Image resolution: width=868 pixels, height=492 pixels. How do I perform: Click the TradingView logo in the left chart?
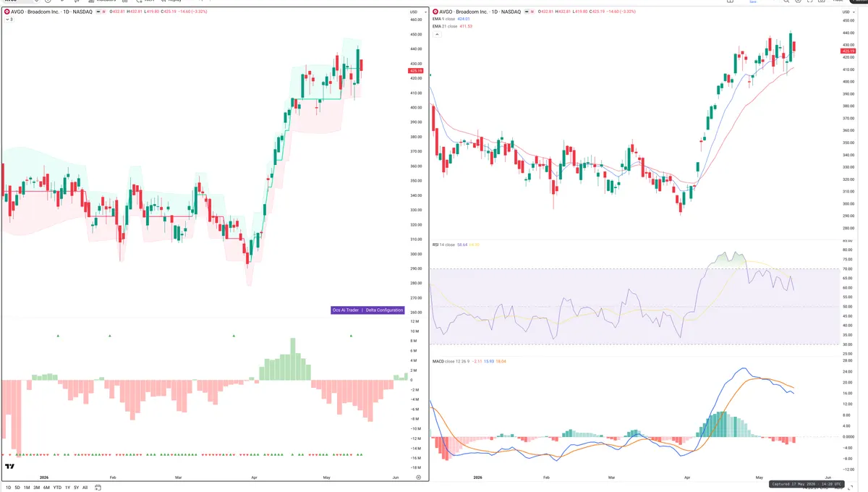pos(9,467)
